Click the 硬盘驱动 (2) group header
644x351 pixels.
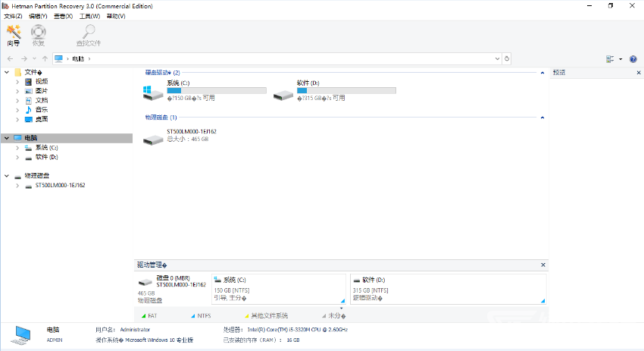(162, 73)
